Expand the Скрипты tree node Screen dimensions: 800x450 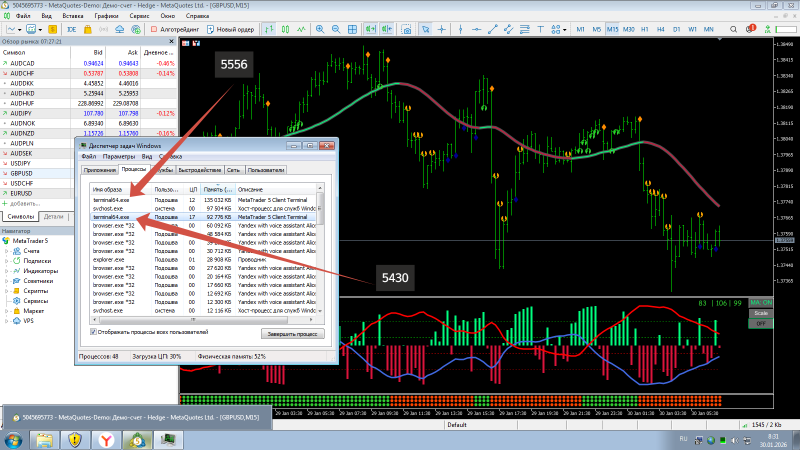pyautogui.click(x=7, y=291)
